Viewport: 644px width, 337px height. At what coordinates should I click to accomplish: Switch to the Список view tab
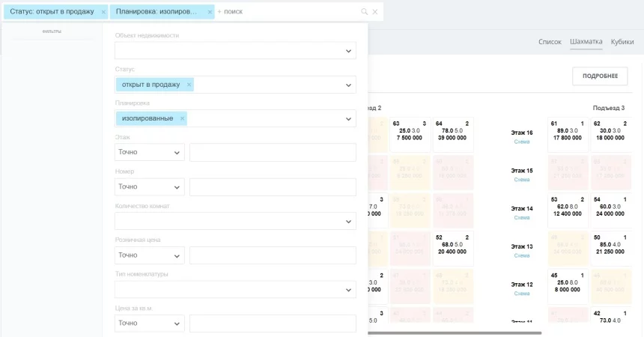[550, 41]
